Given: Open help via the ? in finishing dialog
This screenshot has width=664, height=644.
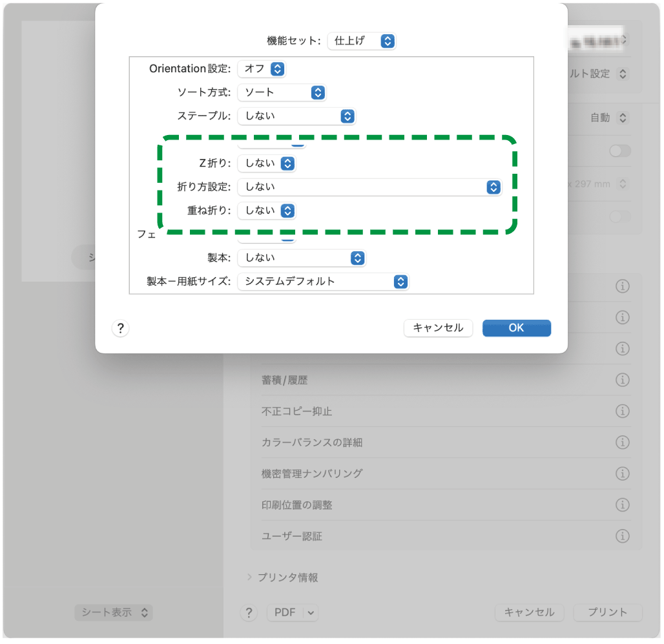Looking at the screenshot, I should pos(120,328).
